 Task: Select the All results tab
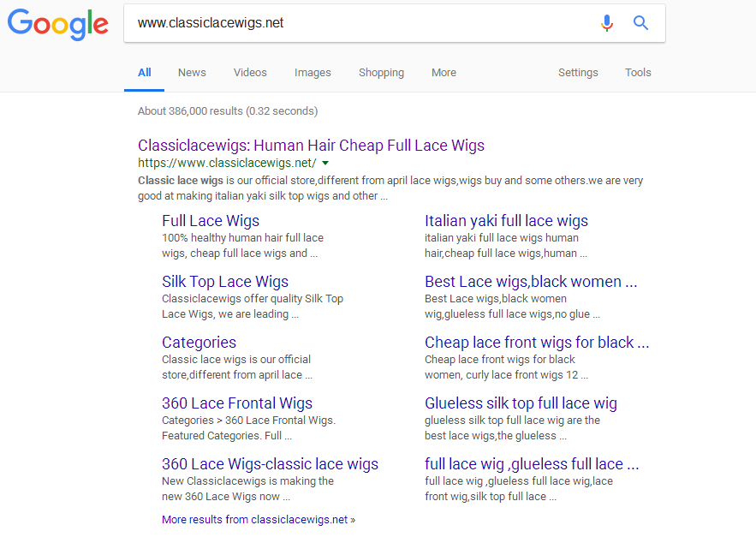click(144, 72)
